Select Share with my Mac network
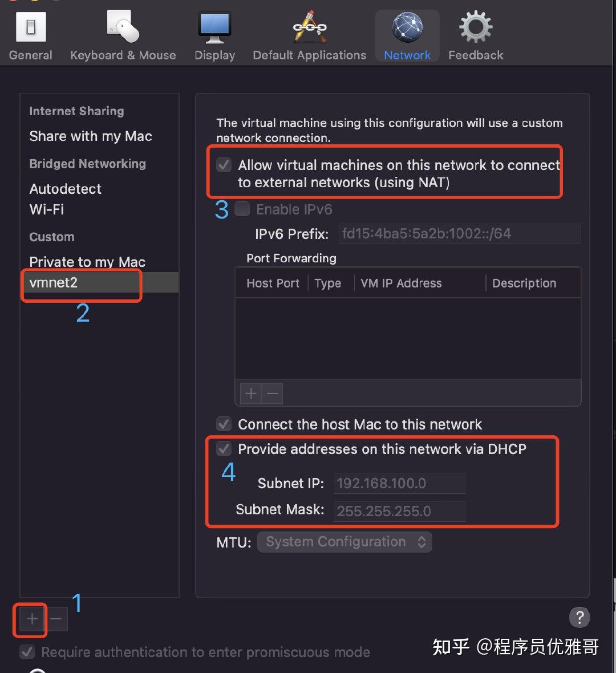This screenshot has height=673, width=616. point(90,136)
